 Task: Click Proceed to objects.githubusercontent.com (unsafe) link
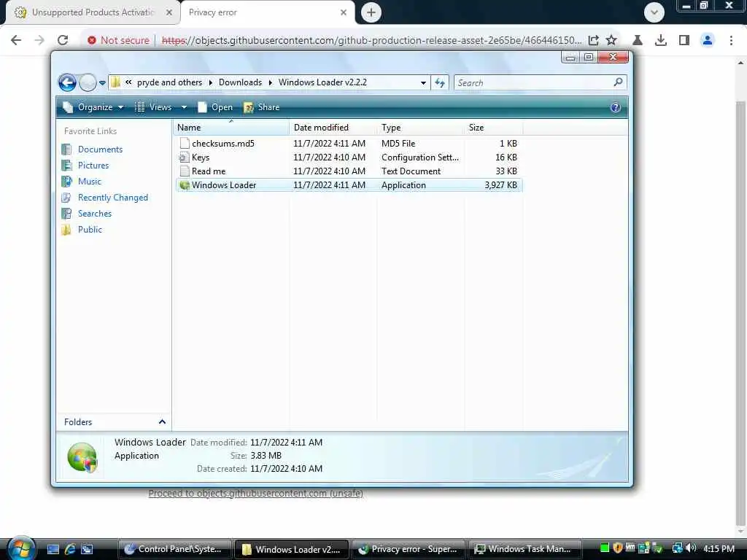[x=256, y=494]
